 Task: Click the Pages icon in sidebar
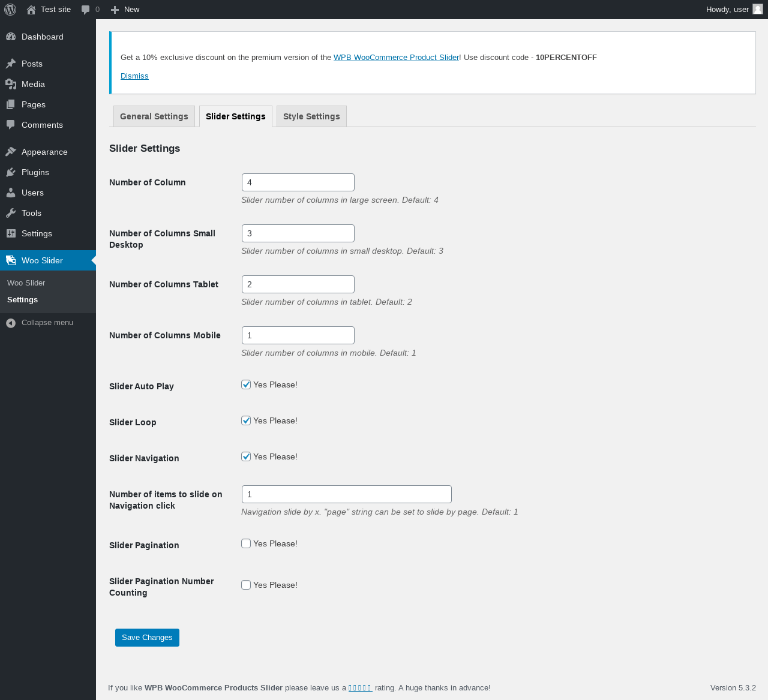point(11,104)
